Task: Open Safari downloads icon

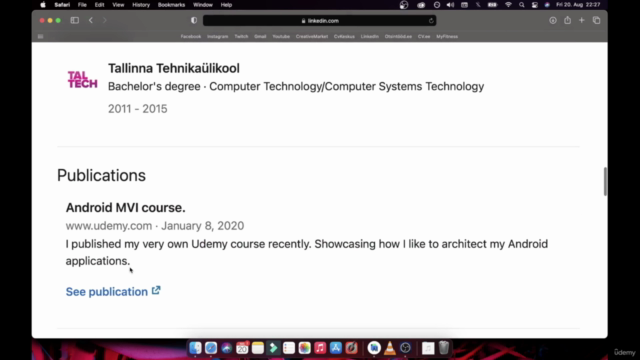Action: (x=553, y=20)
